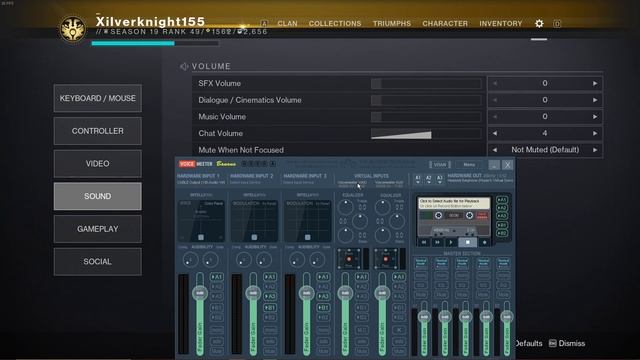640x360 pixels.
Task: Toggle B1 bus on Hardware Input 3
Action: (323, 307)
